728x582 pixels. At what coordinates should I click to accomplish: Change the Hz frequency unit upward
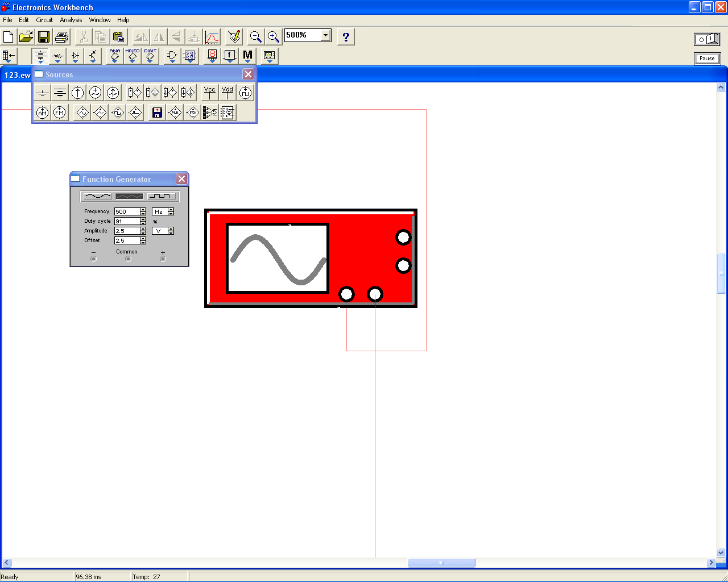[171, 210]
